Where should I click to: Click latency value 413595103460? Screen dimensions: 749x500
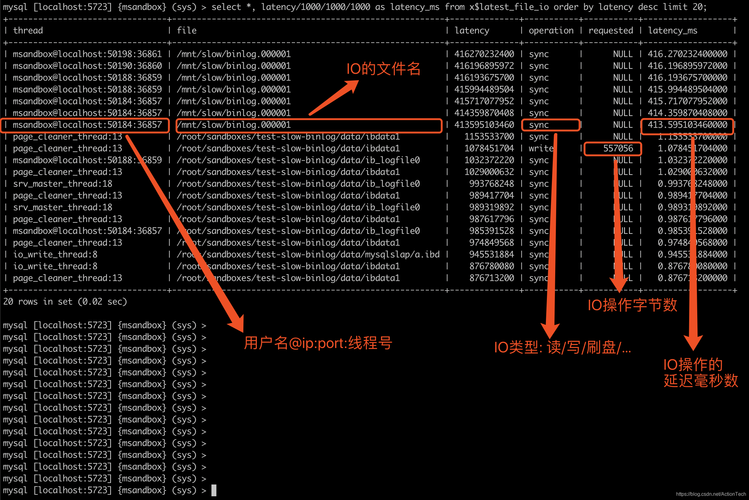(x=484, y=125)
